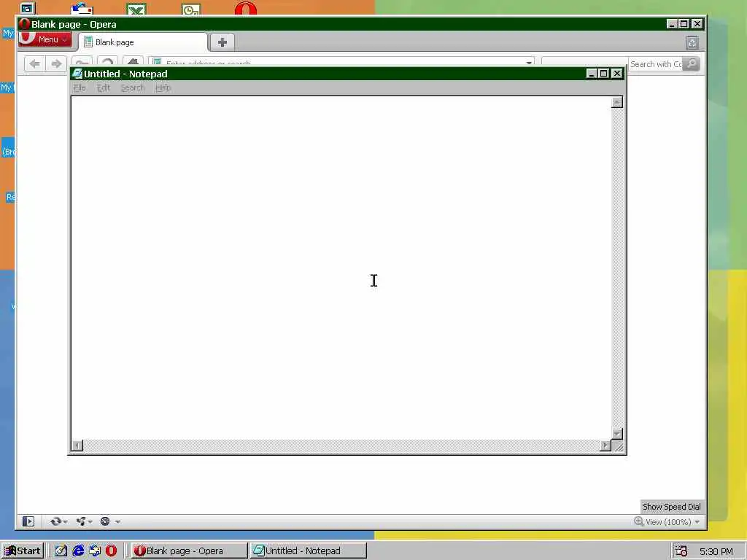Click Notepad vertical scrollbar up arrow
The width and height of the screenshot is (747, 560).
(x=617, y=102)
